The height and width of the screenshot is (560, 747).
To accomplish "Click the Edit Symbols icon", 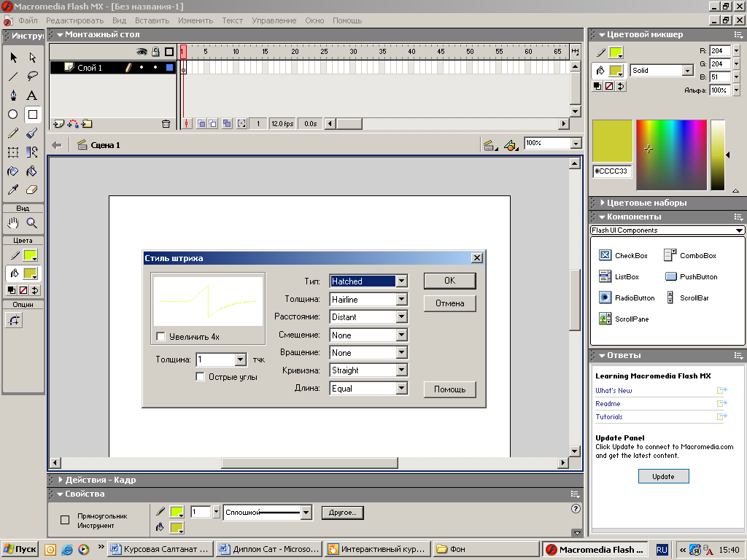I will click(510, 145).
